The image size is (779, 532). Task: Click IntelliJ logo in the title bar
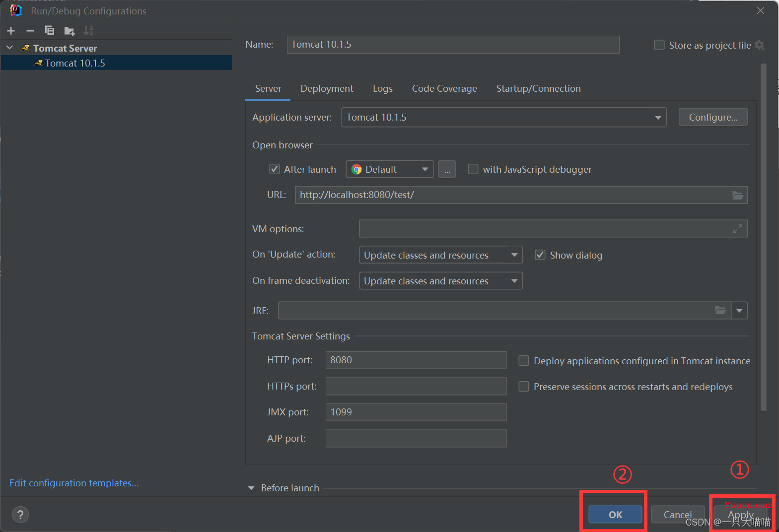[15, 10]
